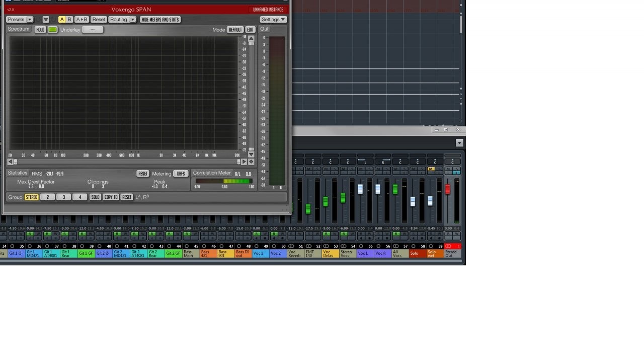Viewport: 644px width, 363px height.
Task: Open the DBFS metering selector
Action: (180, 174)
